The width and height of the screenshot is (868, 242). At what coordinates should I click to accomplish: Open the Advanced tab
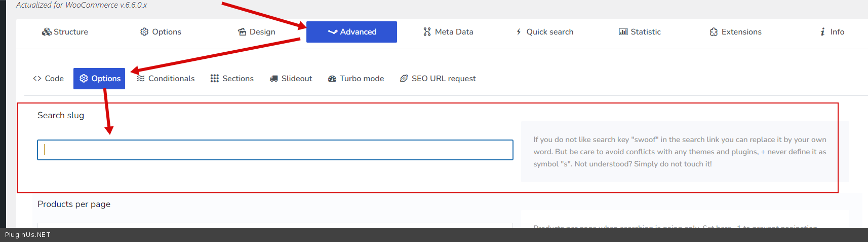pyautogui.click(x=351, y=32)
